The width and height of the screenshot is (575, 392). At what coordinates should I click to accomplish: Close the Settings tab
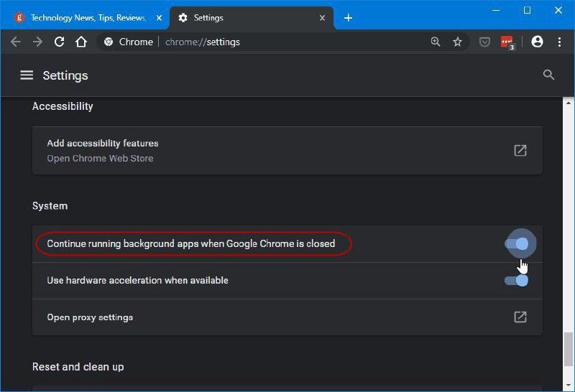(322, 17)
